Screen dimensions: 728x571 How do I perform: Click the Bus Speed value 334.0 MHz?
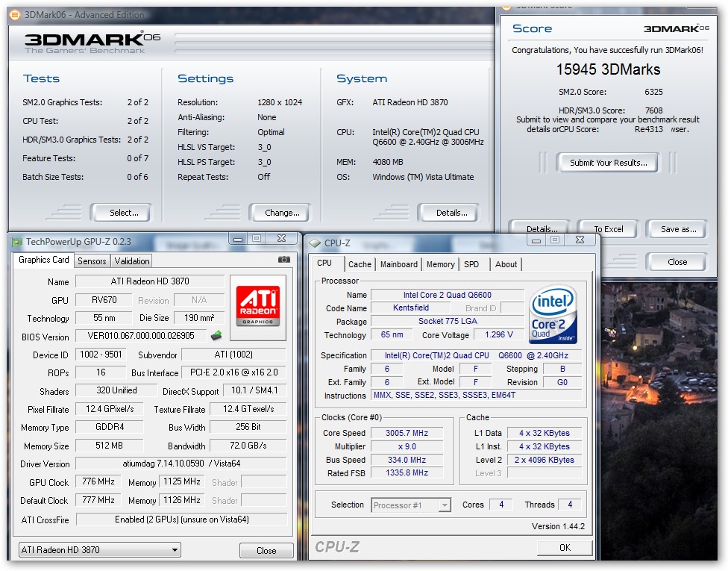407,460
